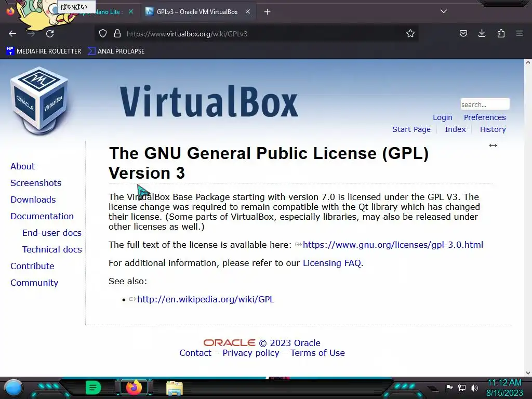
Task: Open the Privacy policy link
Action: click(251, 353)
